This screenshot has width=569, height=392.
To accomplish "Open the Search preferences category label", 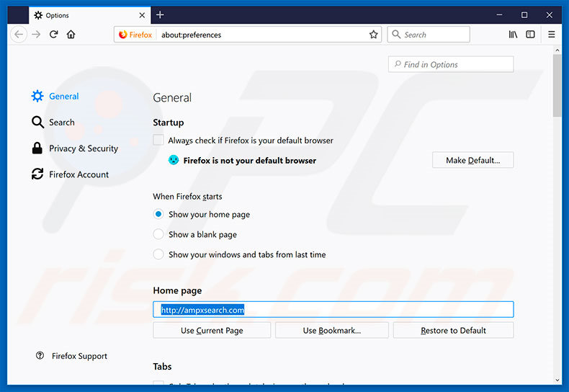I will click(62, 122).
